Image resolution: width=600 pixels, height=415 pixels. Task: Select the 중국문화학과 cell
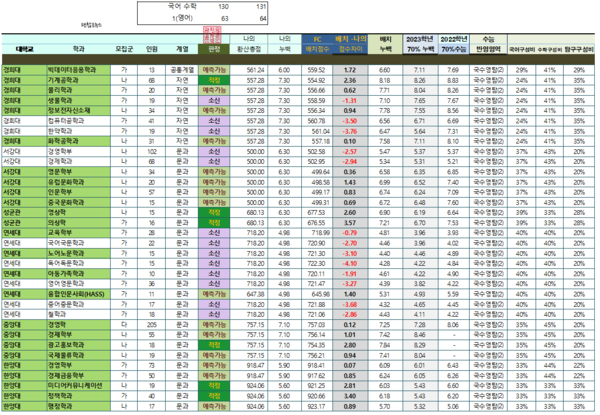(x=78, y=202)
